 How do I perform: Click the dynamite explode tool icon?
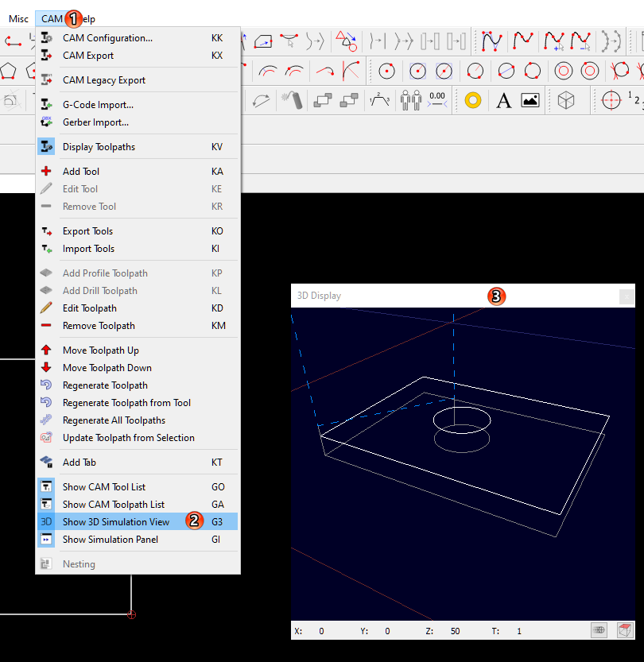point(293,100)
